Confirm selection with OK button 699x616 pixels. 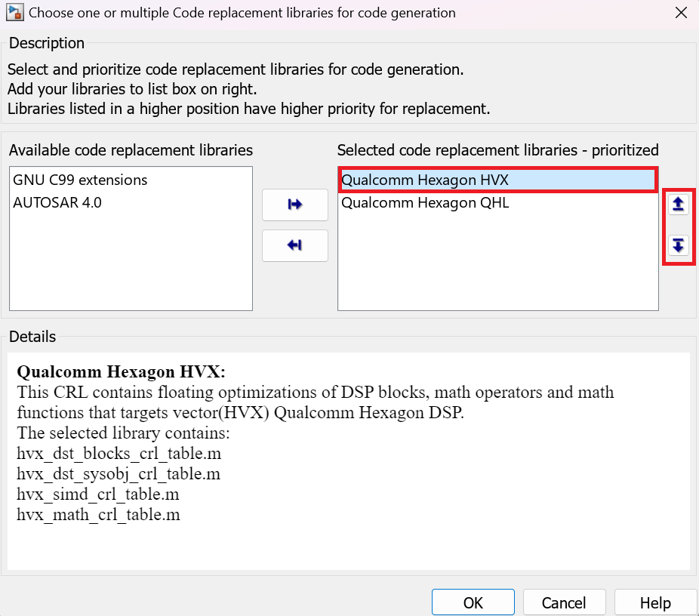point(473,602)
